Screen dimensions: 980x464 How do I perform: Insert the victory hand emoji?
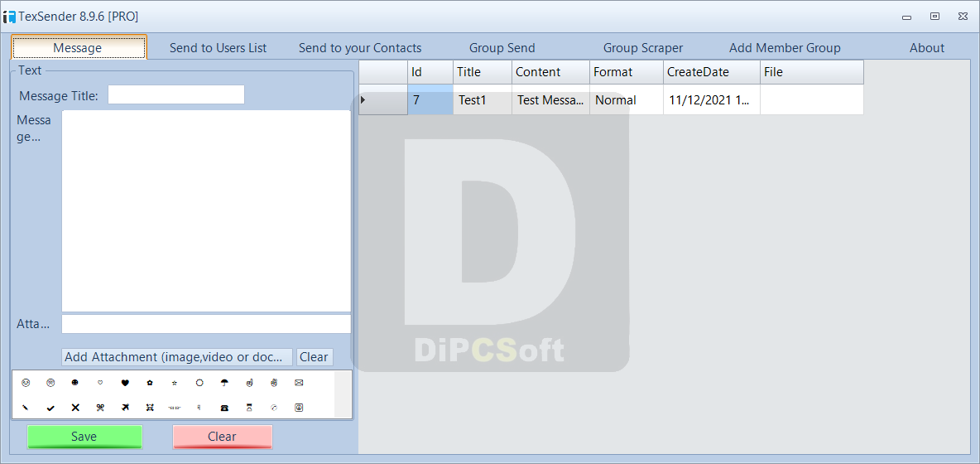click(274, 382)
